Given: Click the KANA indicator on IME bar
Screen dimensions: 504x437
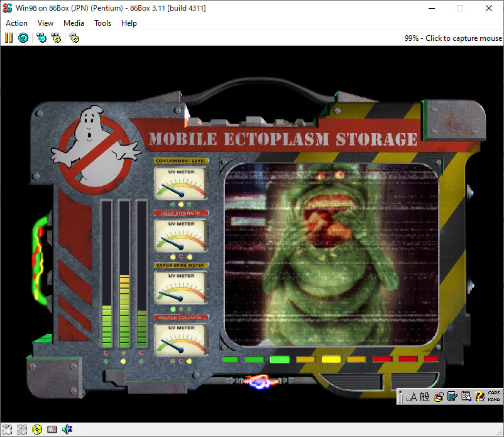Looking at the screenshot, I should 494,400.
